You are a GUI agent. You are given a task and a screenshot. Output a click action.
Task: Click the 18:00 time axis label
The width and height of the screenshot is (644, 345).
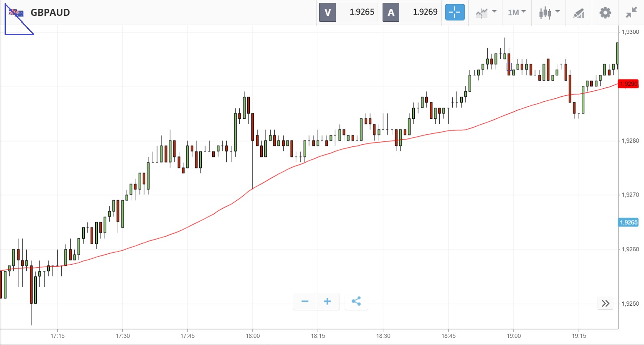pos(253,336)
